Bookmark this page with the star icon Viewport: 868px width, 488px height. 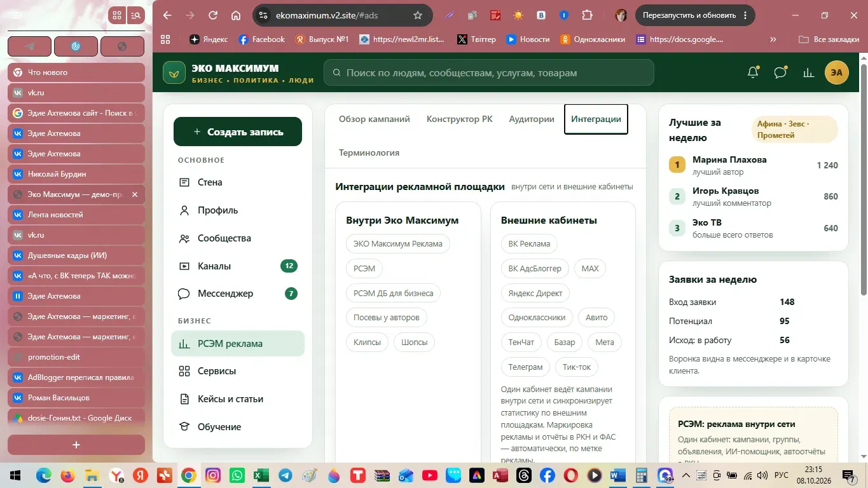[418, 15]
